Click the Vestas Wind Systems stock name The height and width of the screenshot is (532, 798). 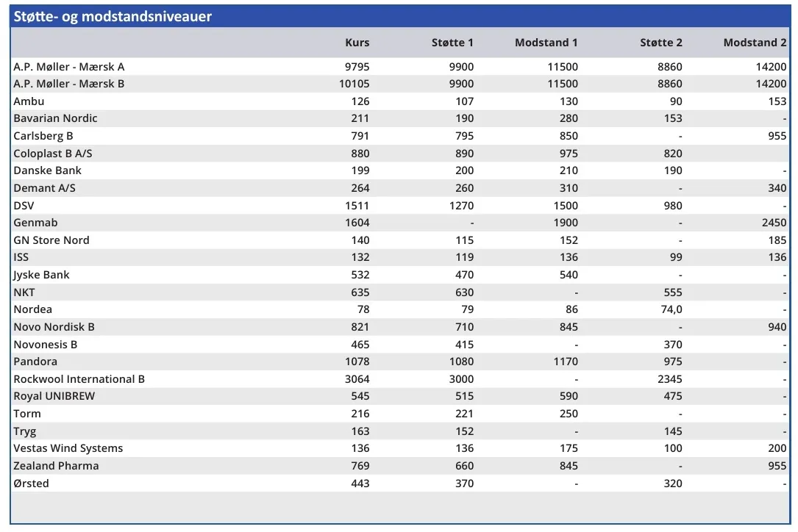[x=68, y=448]
